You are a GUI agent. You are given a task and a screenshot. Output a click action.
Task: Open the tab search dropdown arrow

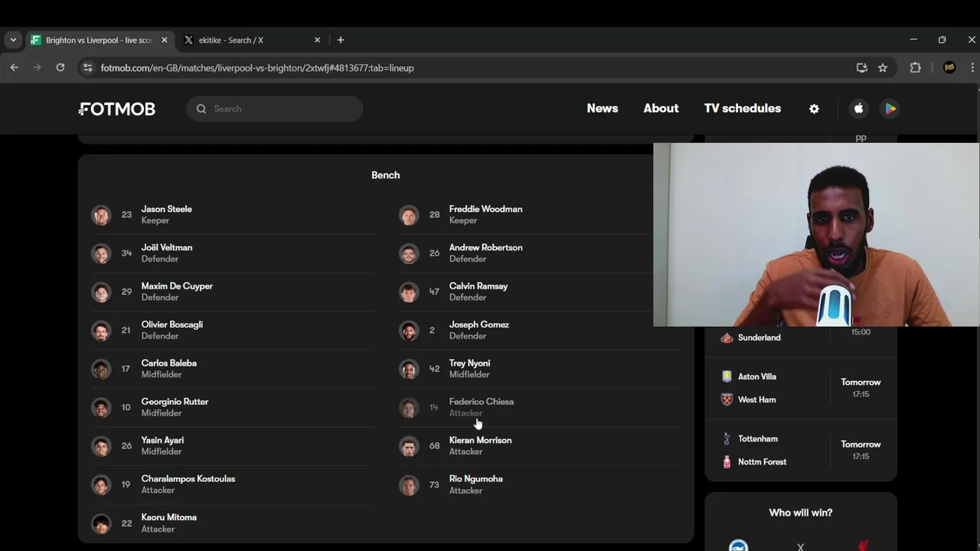click(13, 40)
